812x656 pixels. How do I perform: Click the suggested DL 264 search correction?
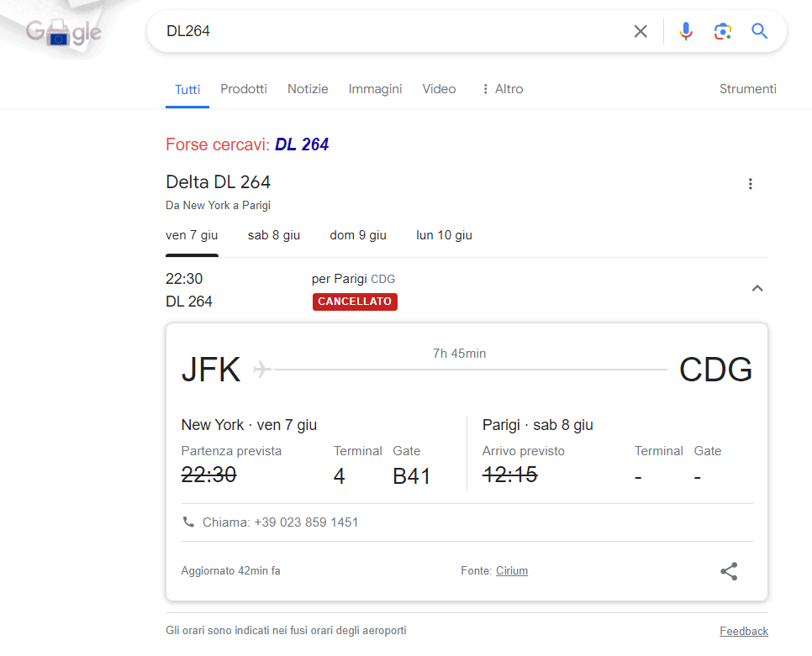[x=302, y=144]
